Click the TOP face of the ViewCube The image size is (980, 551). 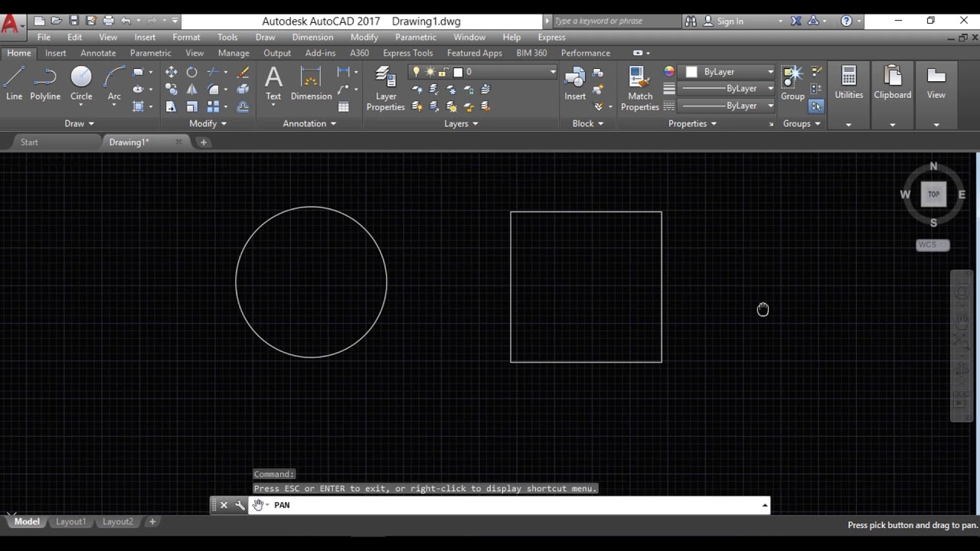pyautogui.click(x=933, y=194)
